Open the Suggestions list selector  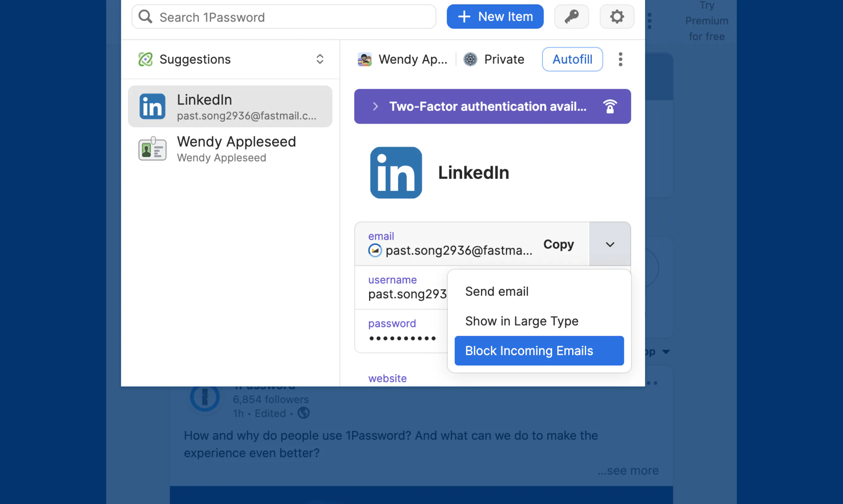[230, 59]
